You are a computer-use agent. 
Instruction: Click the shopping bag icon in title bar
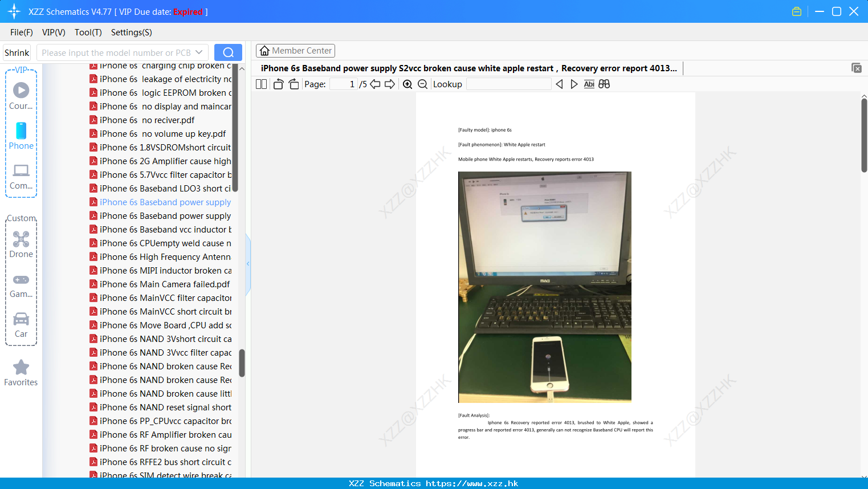click(797, 11)
